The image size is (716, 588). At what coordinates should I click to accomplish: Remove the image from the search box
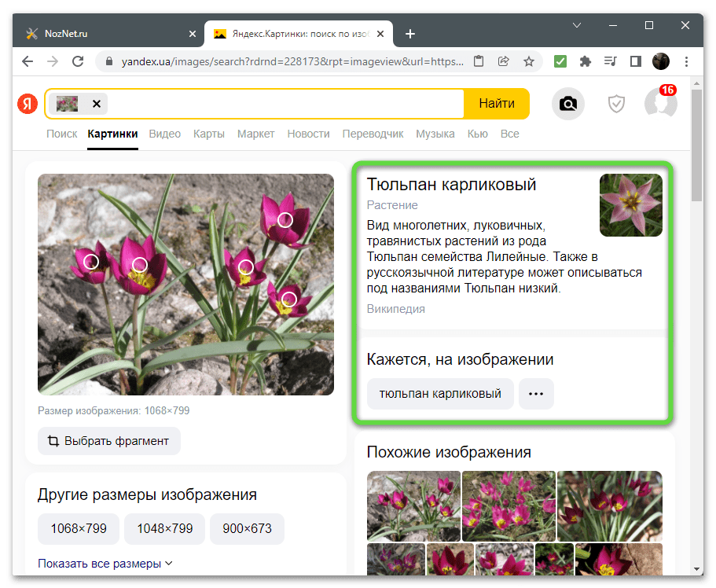[97, 104]
